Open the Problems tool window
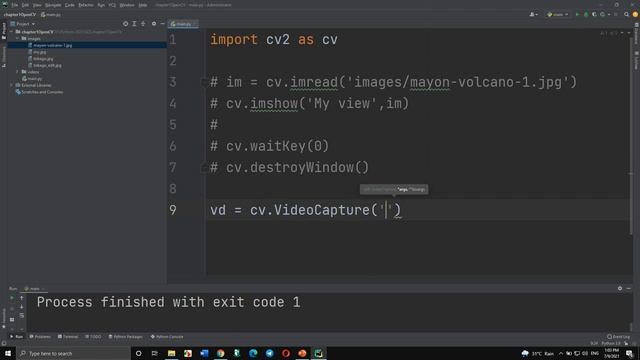640x360 pixels. pyautogui.click(x=40, y=337)
